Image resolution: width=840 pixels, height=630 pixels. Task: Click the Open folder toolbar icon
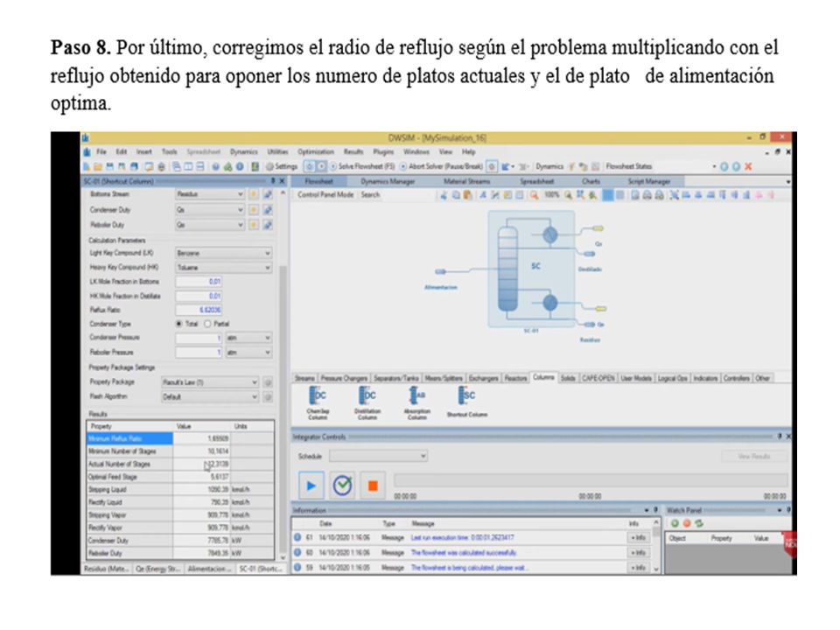97,166
